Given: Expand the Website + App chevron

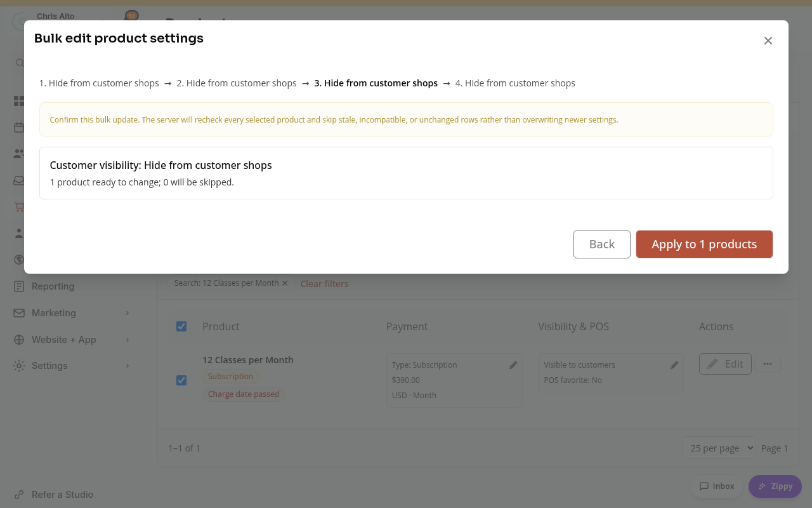Looking at the screenshot, I should coord(128,340).
